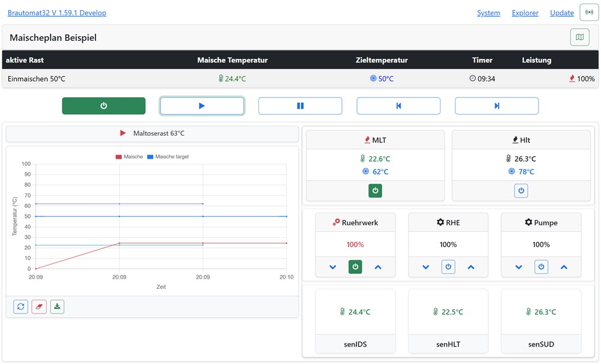Skip forward to next rest step
Screen dimensions: 601x364
tap(496, 106)
